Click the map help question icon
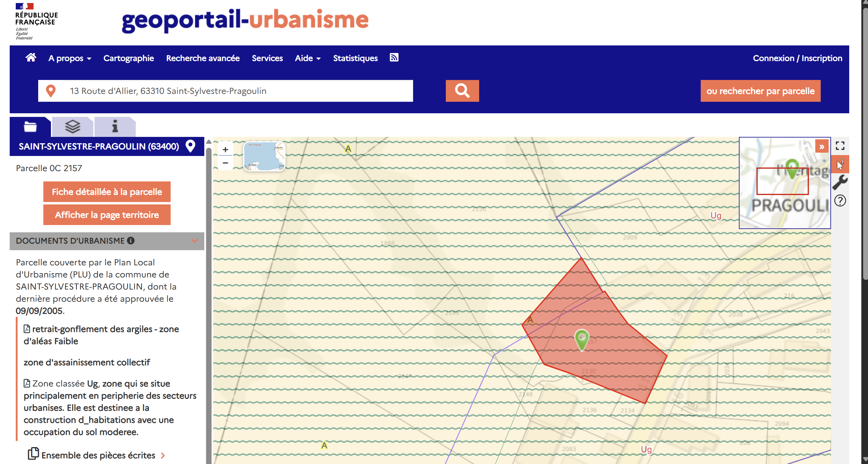 point(840,201)
